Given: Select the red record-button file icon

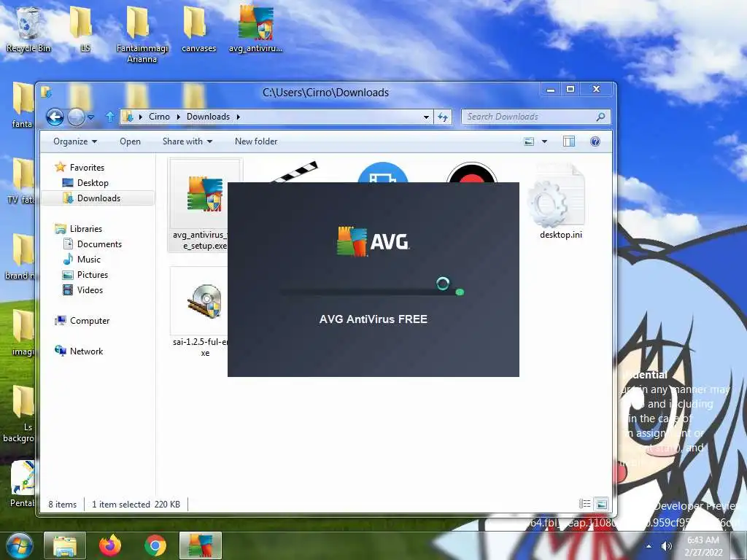Looking at the screenshot, I should 472,172.
